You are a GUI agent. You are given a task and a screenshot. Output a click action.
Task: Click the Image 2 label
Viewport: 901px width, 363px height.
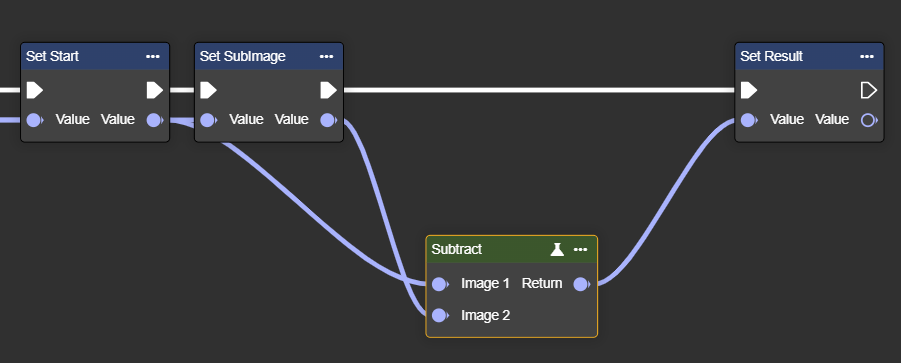(x=485, y=315)
